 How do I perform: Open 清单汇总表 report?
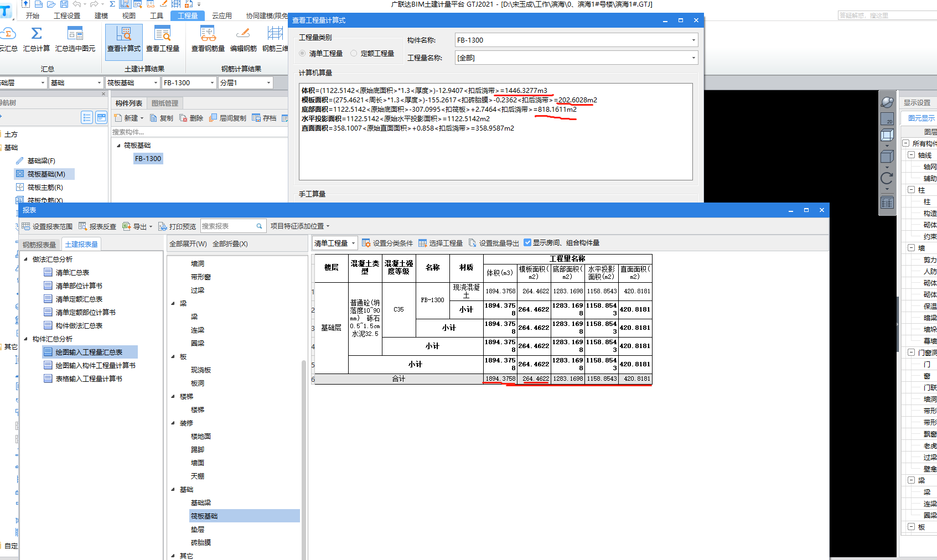pyautogui.click(x=72, y=273)
